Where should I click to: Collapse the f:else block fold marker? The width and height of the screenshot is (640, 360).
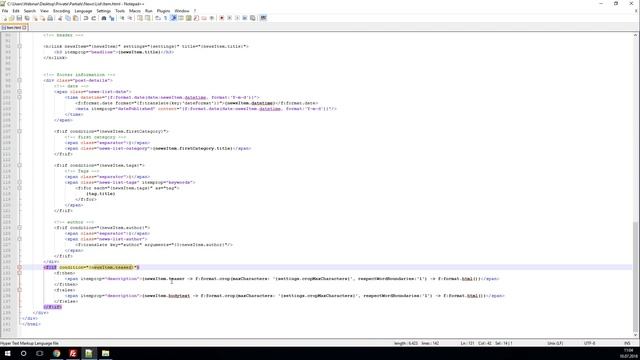pyautogui.click(x=19, y=290)
